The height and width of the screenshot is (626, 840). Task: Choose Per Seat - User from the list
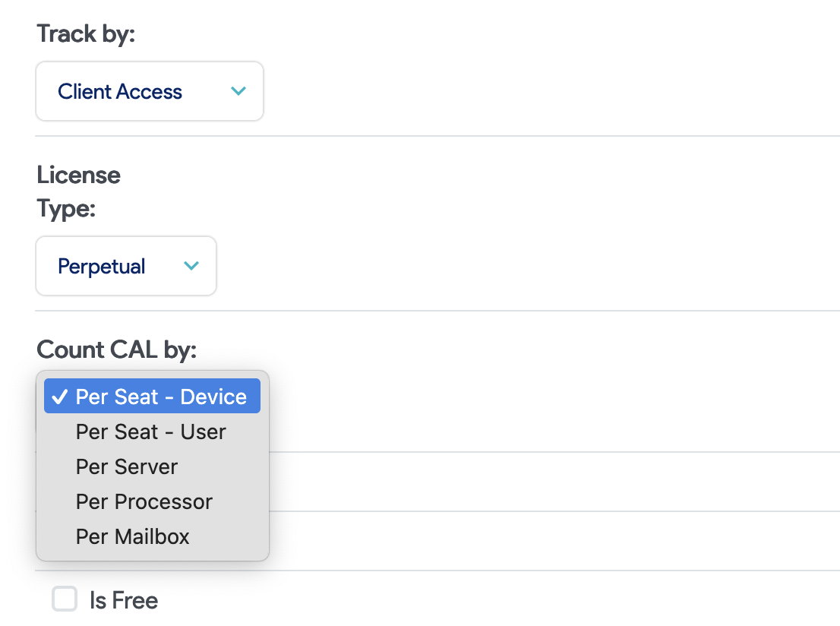pyautogui.click(x=150, y=432)
